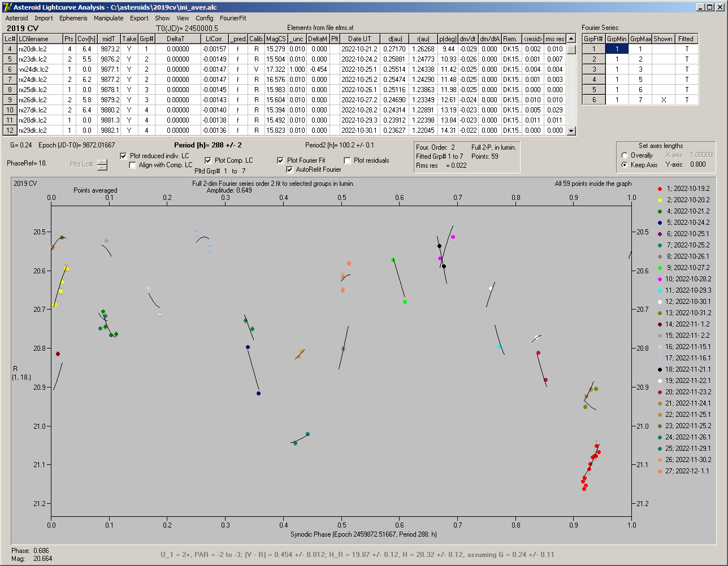Click date cell 2022-10-30.1
728x566 pixels.
pyautogui.click(x=359, y=130)
